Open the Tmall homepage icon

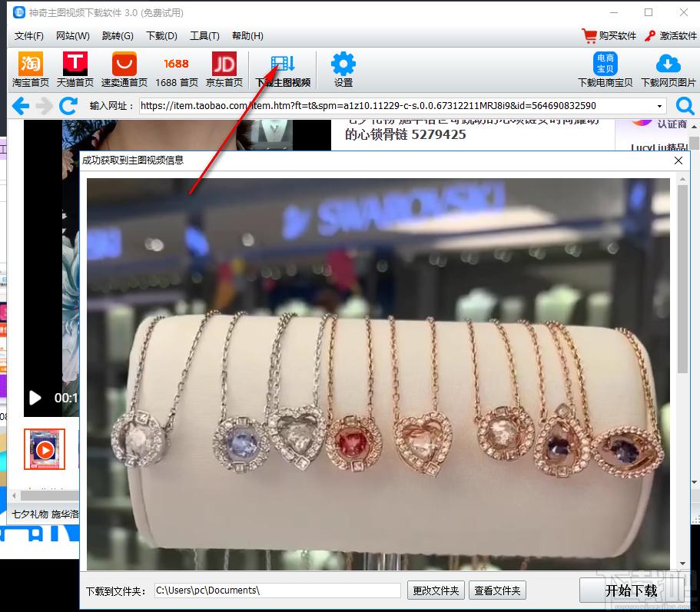(x=75, y=64)
